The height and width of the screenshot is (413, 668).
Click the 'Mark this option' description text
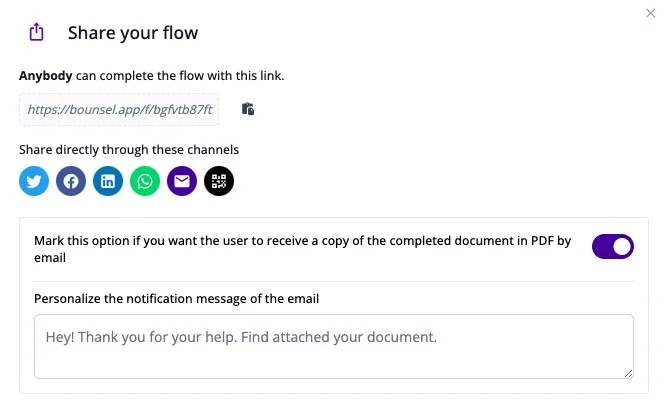pos(302,249)
